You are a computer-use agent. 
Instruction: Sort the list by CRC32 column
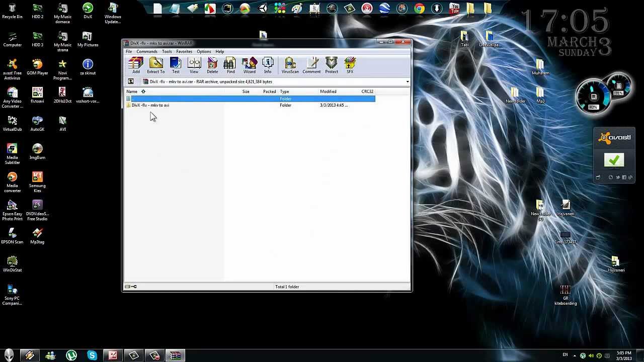[367, 92]
